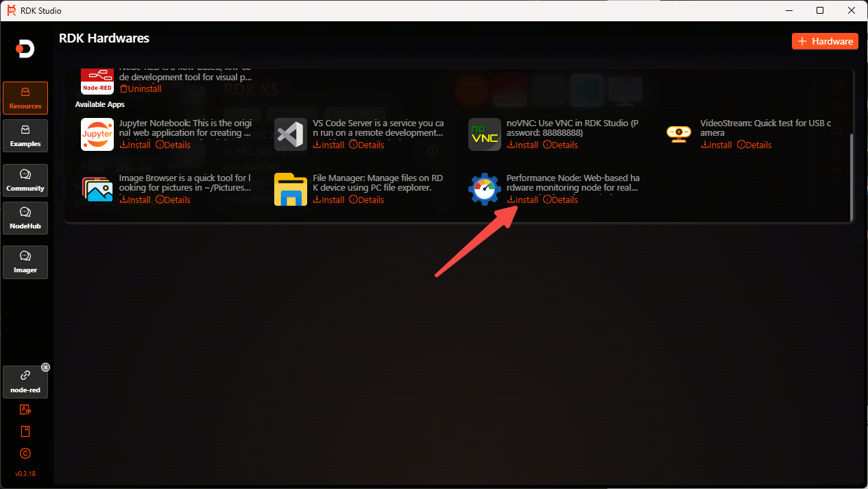Click the File Manager folder icon
Viewport: 868px width, 489px height.
(291, 189)
